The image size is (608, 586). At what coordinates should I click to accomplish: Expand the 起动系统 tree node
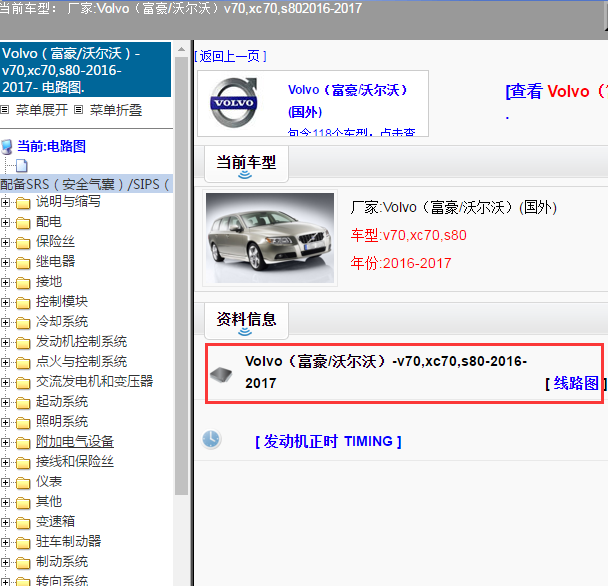5,402
